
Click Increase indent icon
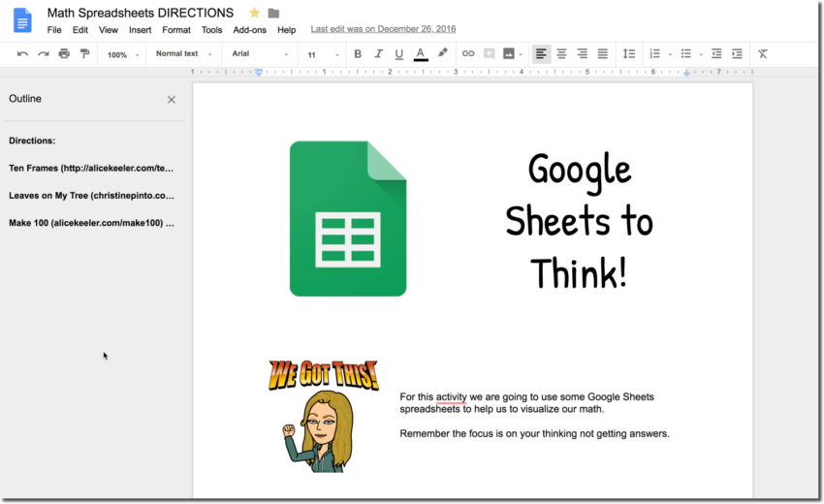[738, 53]
